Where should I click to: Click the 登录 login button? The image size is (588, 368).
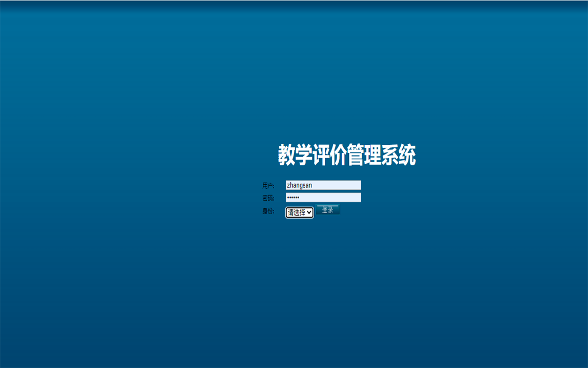click(x=328, y=210)
